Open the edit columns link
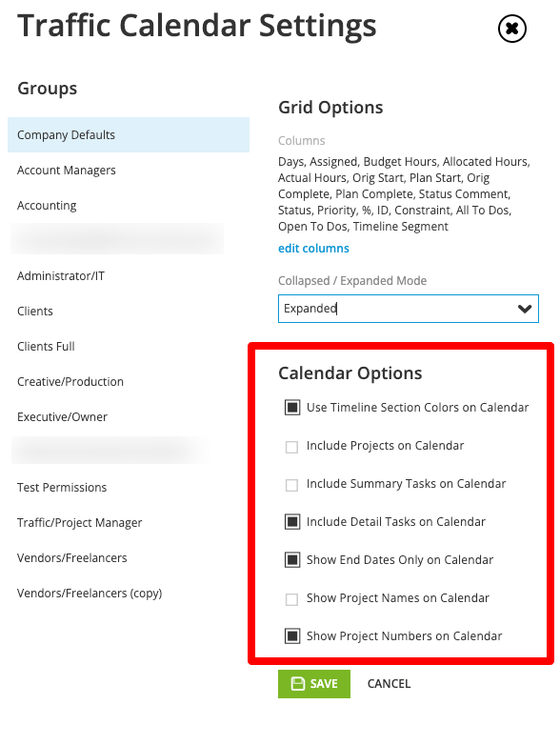The height and width of the screenshot is (745, 560). (x=313, y=248)
